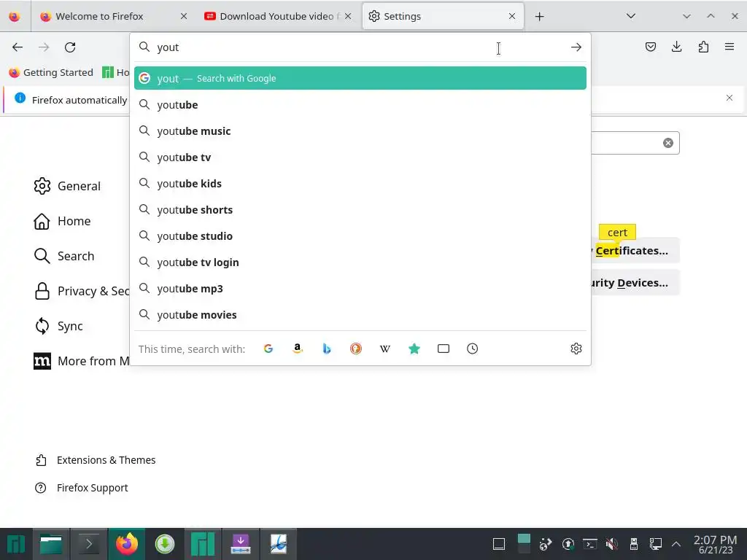Open Firefox View pinned tab
Viewport: 747px width, 560px height.
click(x=15, y=16)
